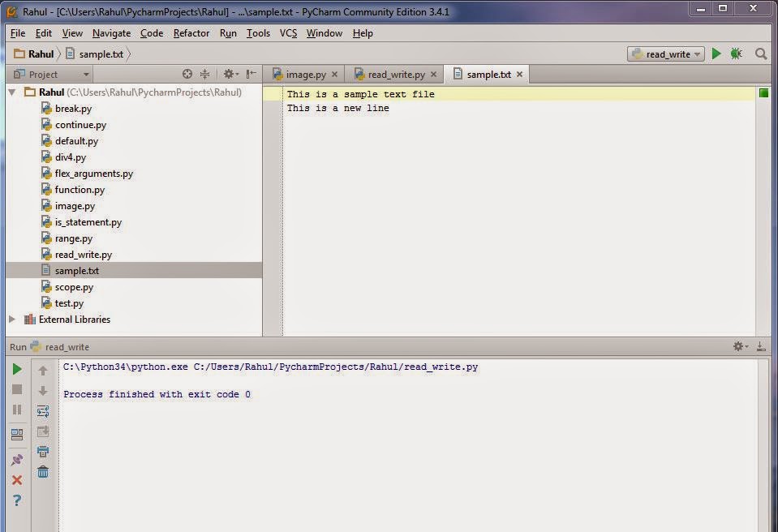The image size is (778, 532).
Task: Open the Help menu
Action: point(363,33)
